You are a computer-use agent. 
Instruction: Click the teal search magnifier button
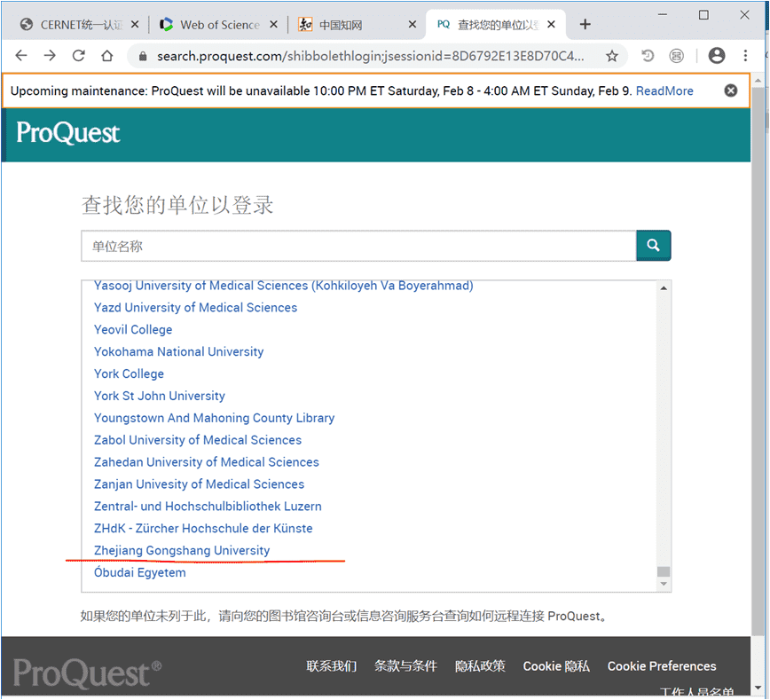coord(653,246)
